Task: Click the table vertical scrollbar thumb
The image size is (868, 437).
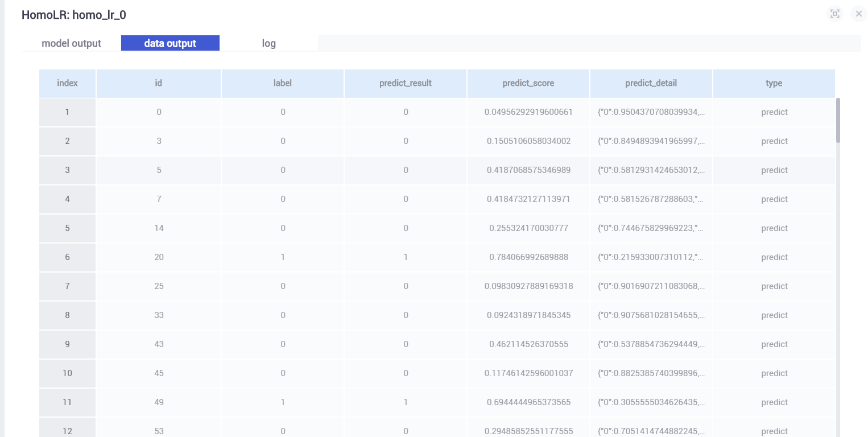Action: tap(838, 120)
